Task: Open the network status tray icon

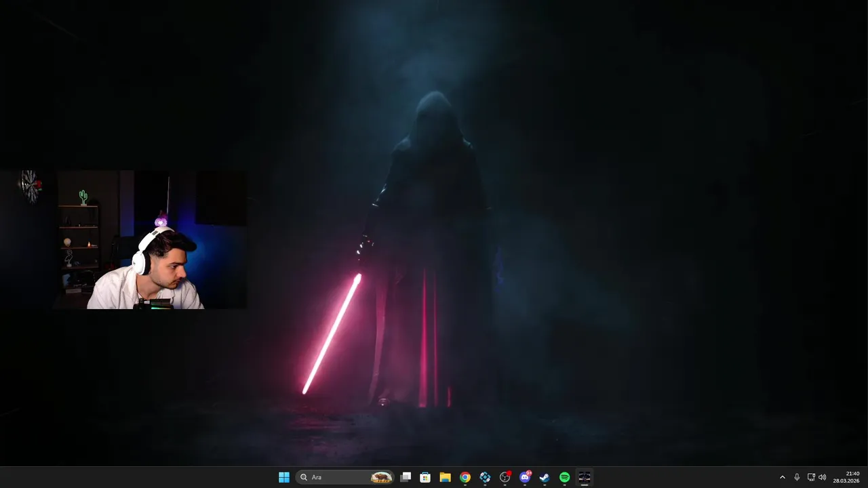Action: [x=811, y=477]
